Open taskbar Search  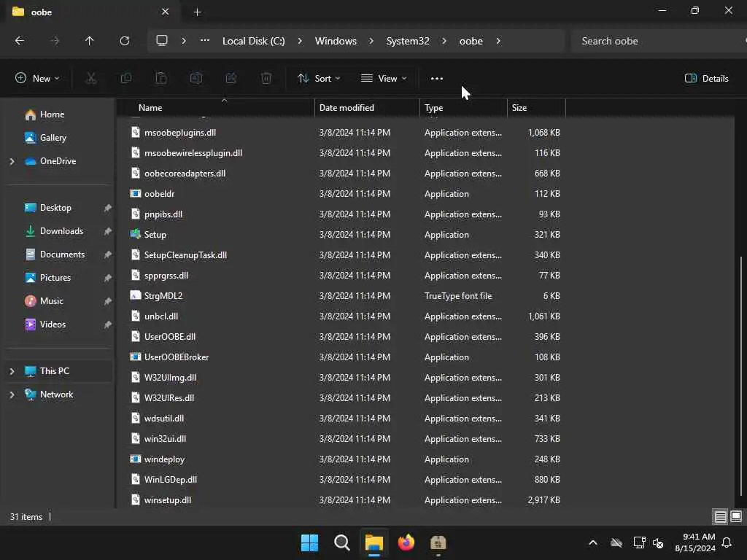(342, 542)
